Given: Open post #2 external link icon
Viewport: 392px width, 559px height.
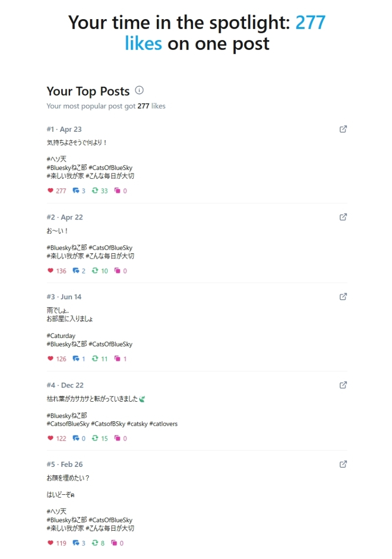Looking at the screenshot, I should point(343,217).
